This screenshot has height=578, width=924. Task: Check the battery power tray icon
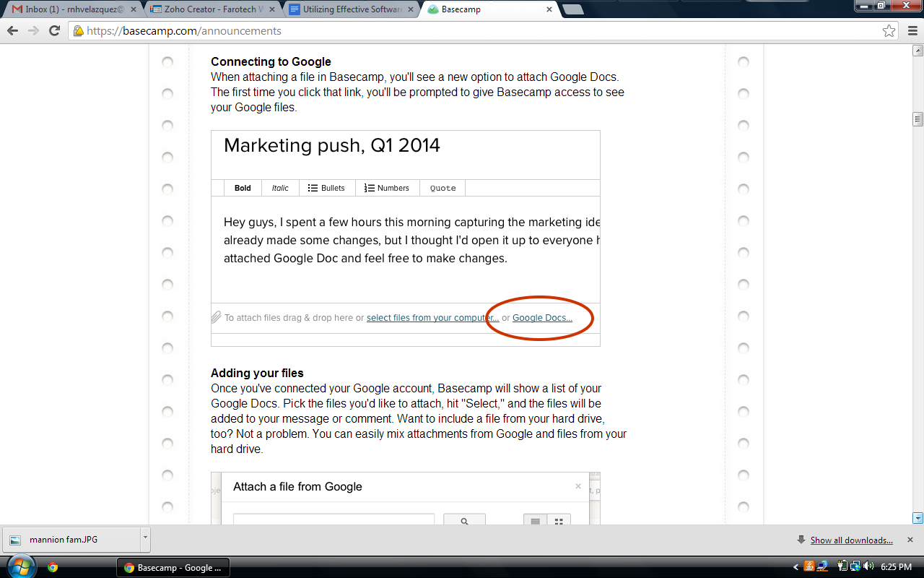[842, 566]
